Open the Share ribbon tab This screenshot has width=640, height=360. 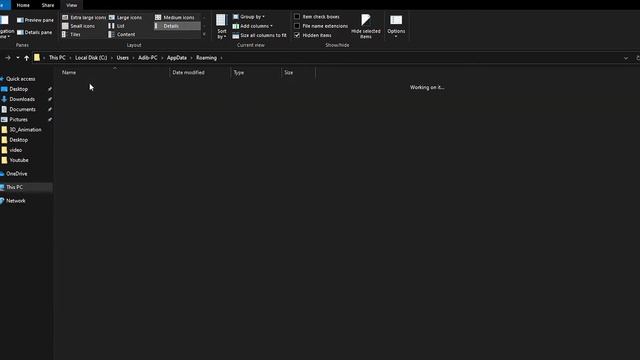[48, 5]
